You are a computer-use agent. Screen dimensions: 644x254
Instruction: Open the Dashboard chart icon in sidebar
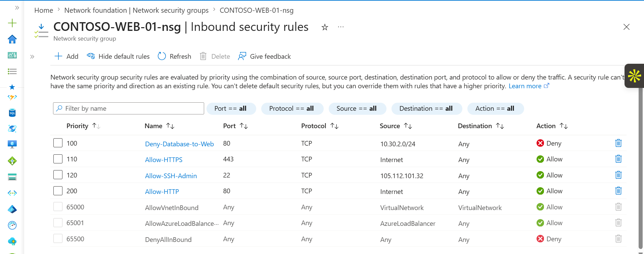12,55
